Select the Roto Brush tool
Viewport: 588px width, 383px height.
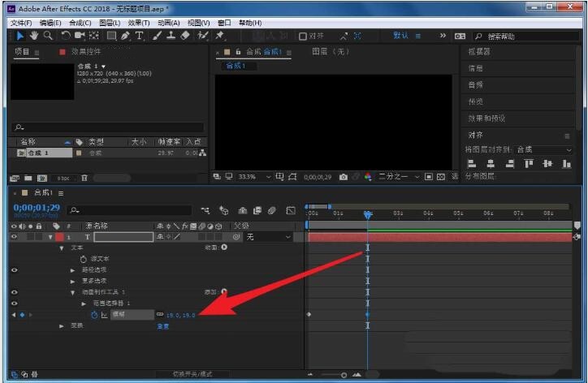click(x=203, y=36)
